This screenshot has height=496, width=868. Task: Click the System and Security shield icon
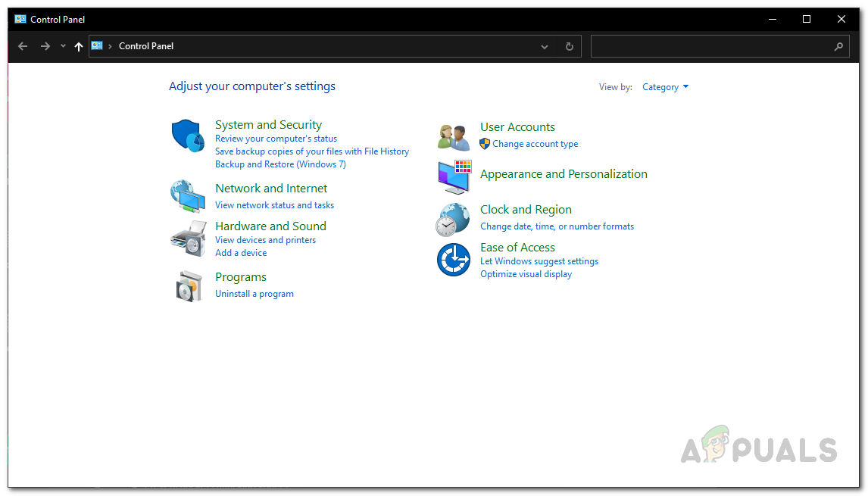click(187, 136)
